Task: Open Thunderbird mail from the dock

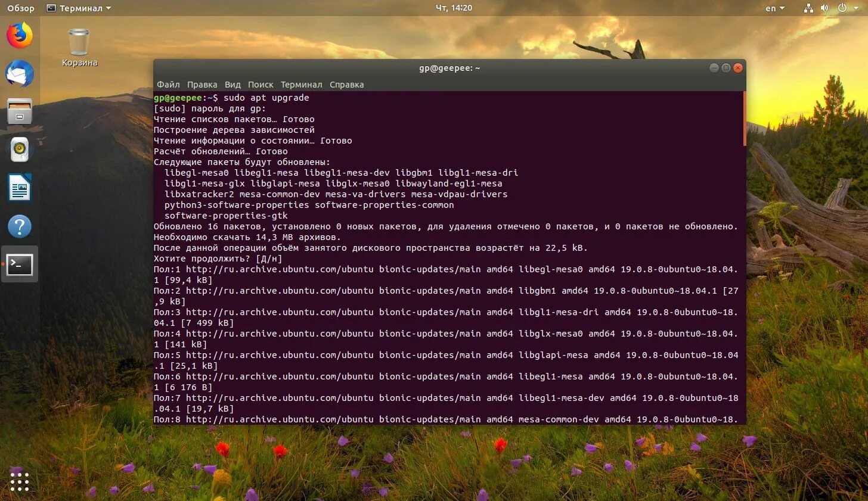Action: point(20,73)
